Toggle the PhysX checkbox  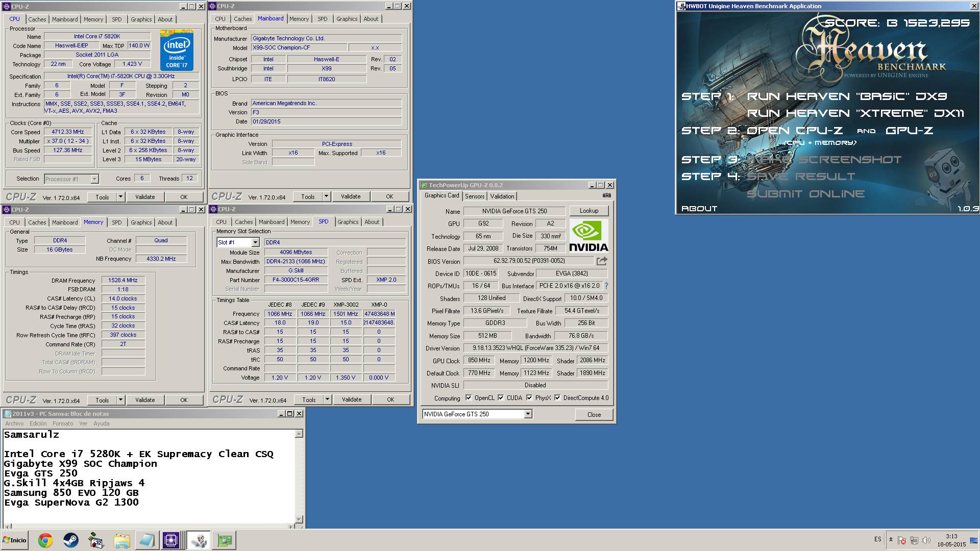529,398
